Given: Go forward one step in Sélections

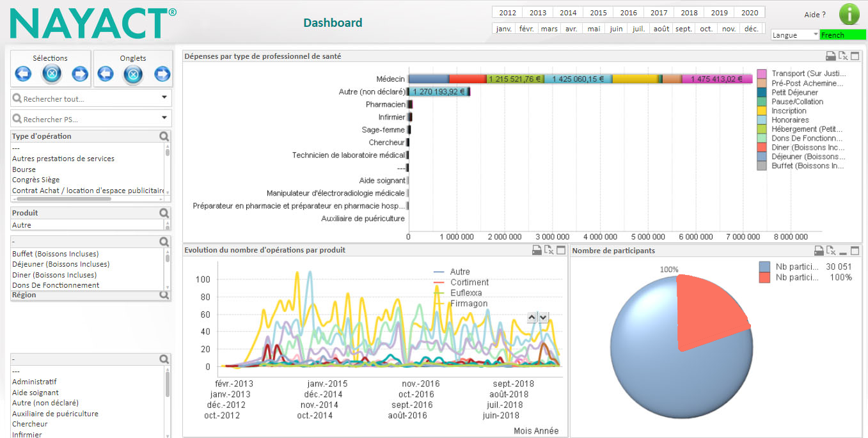Looking at the screenshot, I should coord(80,74).
